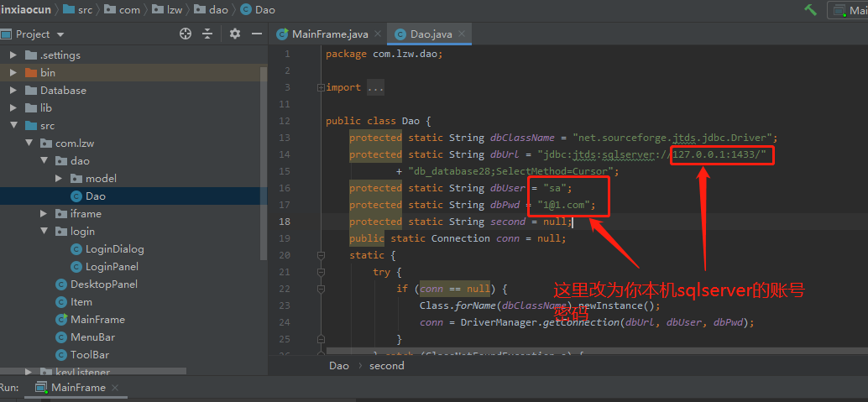Click the package com.lzw.dao line
Viewport: 868px width, 402px height.
[x=384, y=54]
